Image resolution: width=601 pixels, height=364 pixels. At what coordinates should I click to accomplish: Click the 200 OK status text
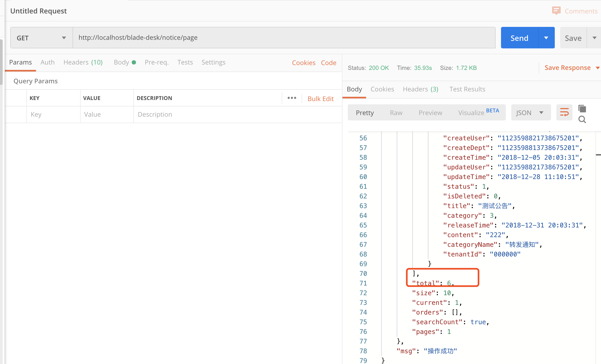pyautogui.click(x=379, y=68)
